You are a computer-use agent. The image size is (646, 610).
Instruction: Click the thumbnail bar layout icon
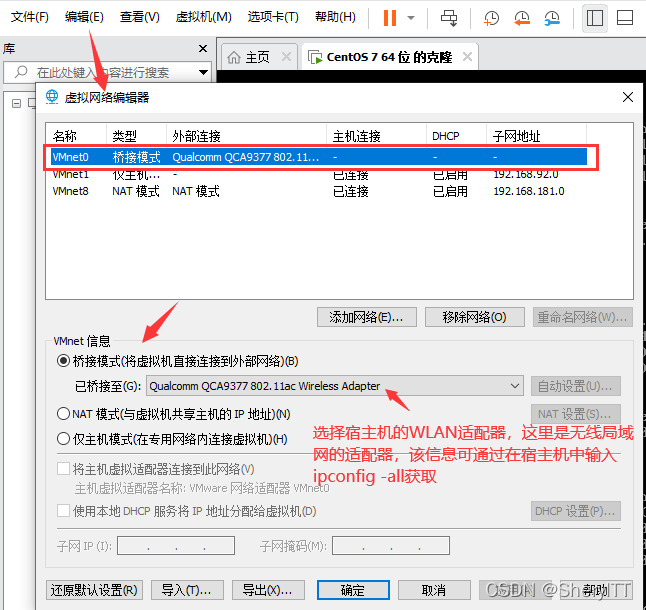pyautogui.click(x=625, y=18)
